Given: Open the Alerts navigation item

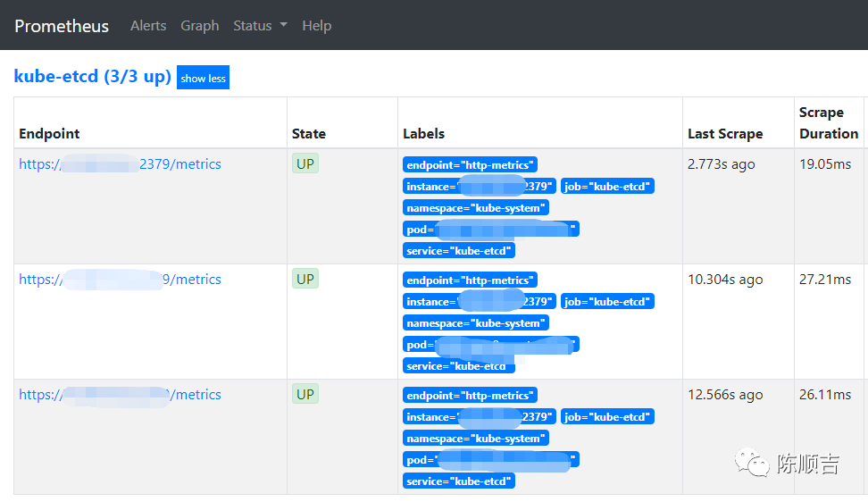Looking at the screenshot, I should (148, 26).
